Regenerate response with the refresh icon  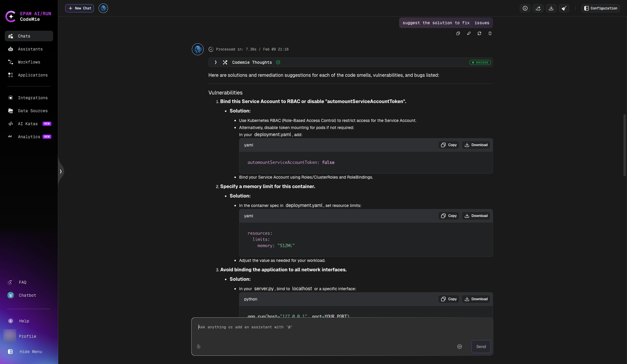tap(479, 33)
